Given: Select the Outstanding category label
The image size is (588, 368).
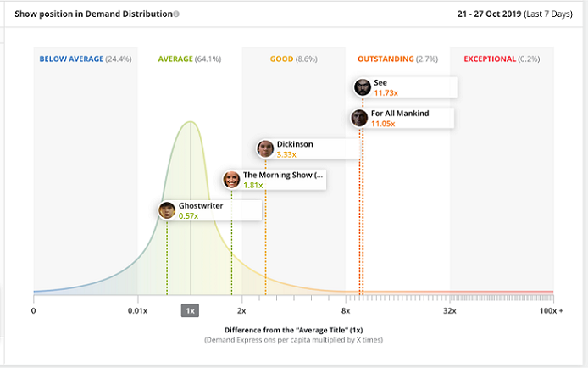Looking at the screenshot, I should pyautogui.click(x=386, y=59).
